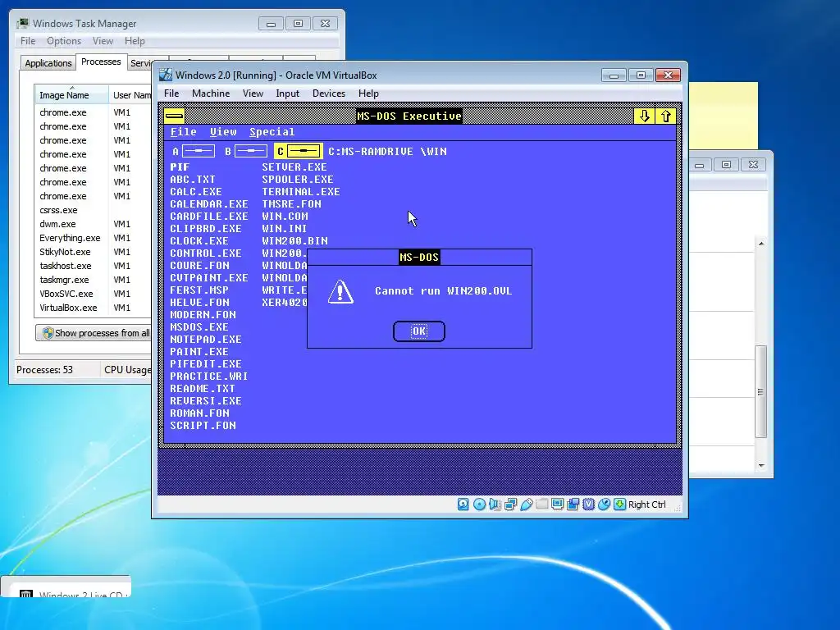Select taskhost.exe process row
Screen dimensions: 840x630
click(x=94, y=266)
